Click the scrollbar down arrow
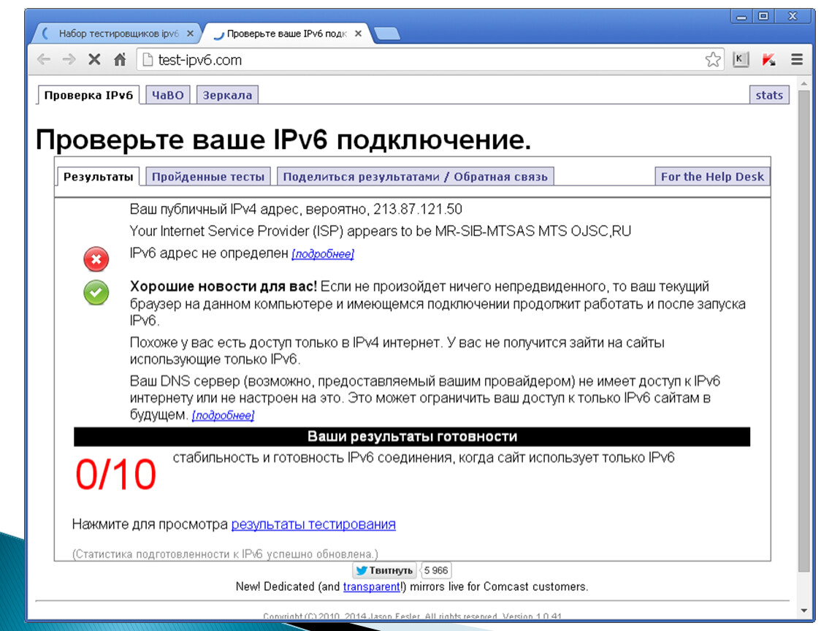Viewport: 840px width, 631px height. [803, 610]
